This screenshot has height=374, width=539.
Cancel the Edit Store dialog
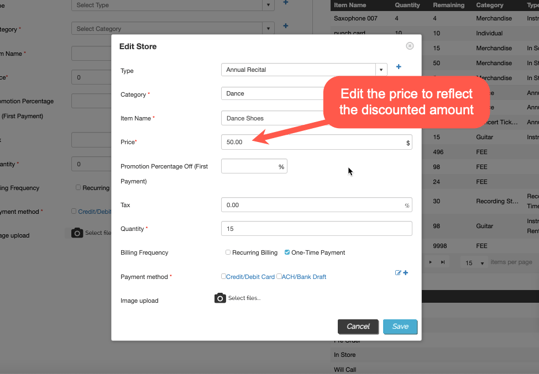click(x=358, y=327)
